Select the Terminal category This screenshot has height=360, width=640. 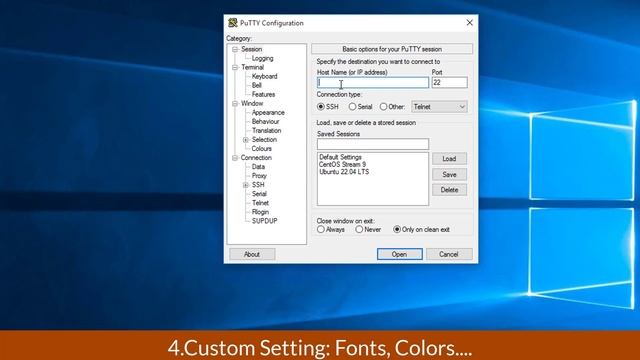[252, 67]
